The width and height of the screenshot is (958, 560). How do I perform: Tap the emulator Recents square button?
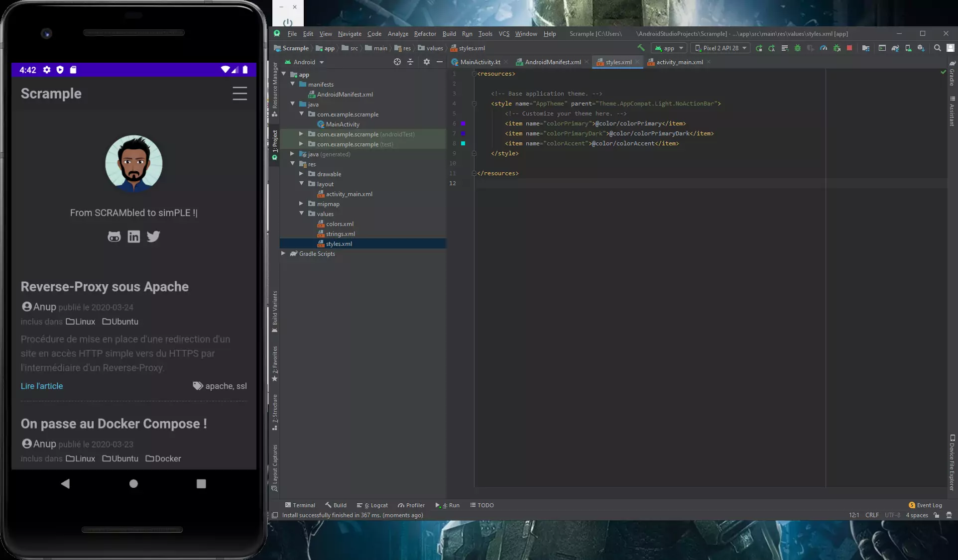[201, 483]
